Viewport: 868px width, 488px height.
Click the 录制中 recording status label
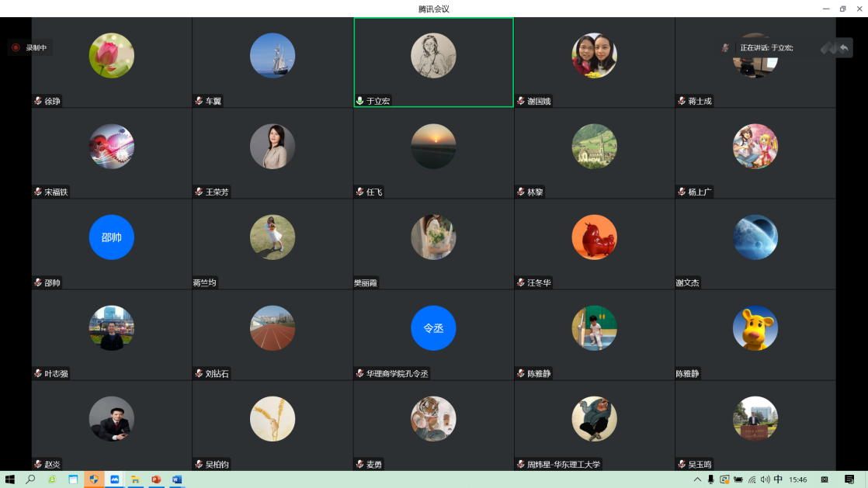36,47
